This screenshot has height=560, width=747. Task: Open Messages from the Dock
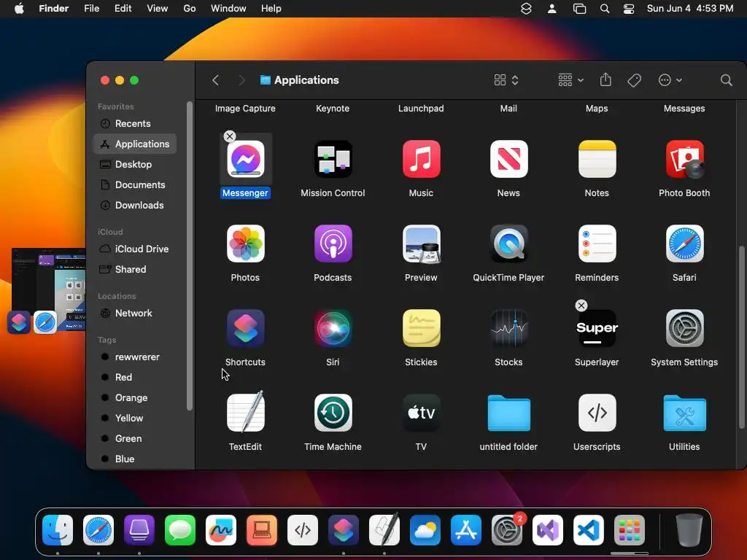pyautogui.click(x=180, y=530)
